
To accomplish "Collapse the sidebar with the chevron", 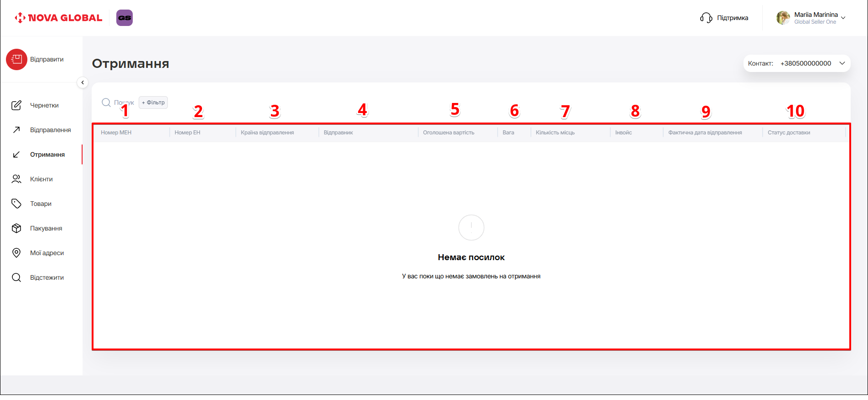I will (83, 82).
